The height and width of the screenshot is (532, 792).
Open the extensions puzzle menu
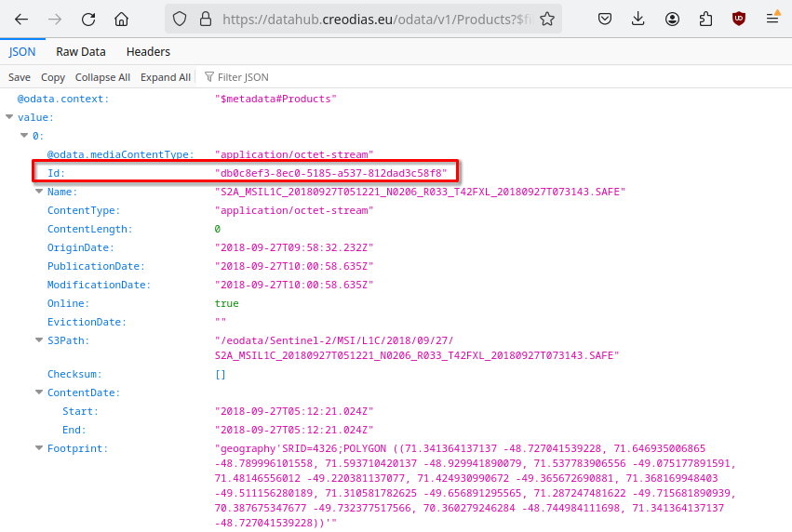(705, 20)
